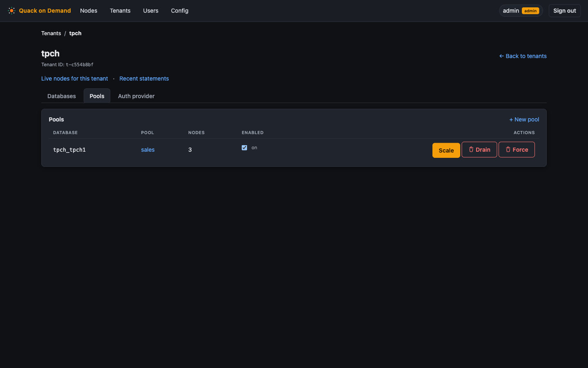Click the Pools panel heading
The height and width of the screenshot is (368, 588).
(x=56, y=119)
